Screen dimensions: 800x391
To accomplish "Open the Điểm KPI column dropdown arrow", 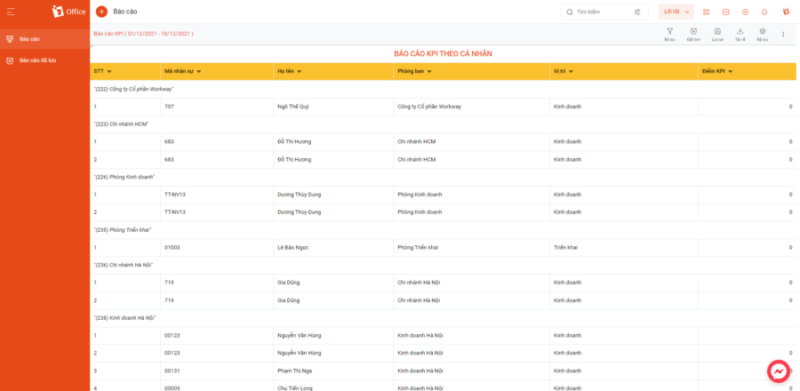I will point(731,71).
